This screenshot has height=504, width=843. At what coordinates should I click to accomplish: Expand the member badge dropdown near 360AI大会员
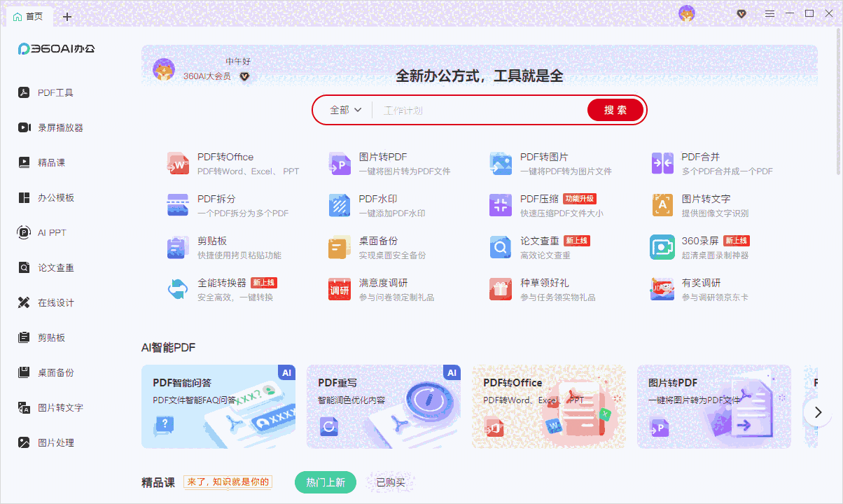[x=244, y=78]
